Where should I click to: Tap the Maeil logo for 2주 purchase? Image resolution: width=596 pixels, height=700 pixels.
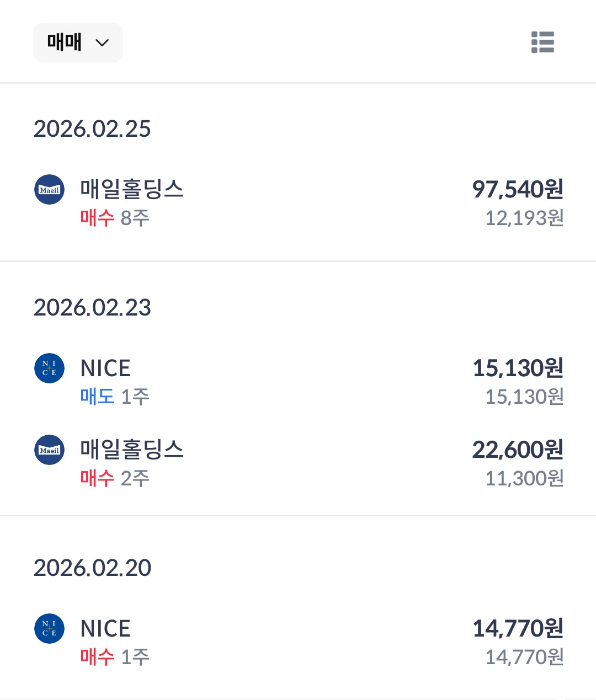click(x=50, y=450)
